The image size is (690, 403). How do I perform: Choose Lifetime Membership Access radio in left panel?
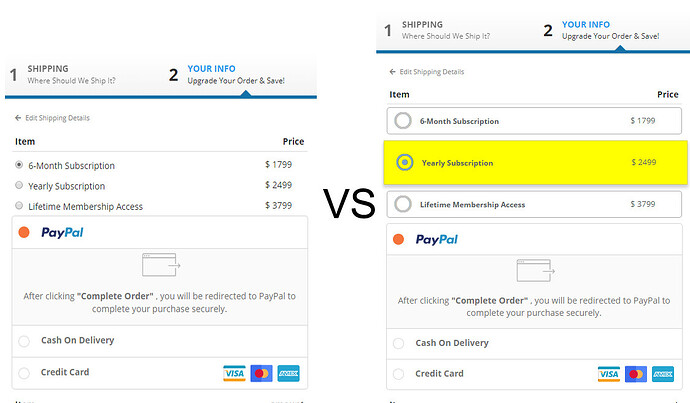[x=19, y=206]
